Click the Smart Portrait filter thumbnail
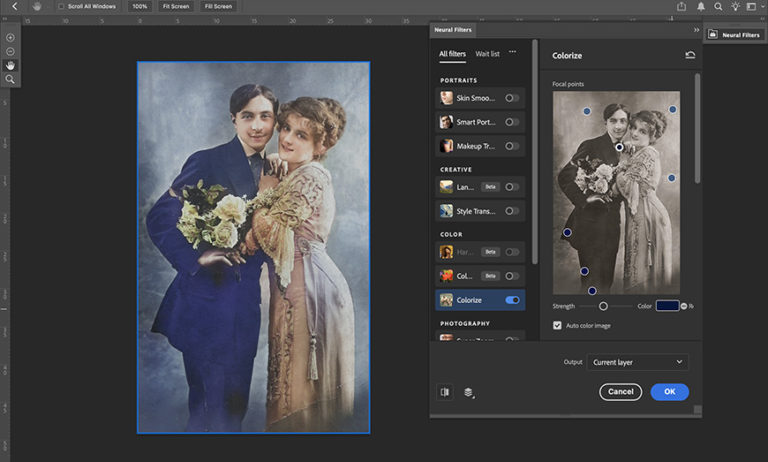This screenshot has width=768, height=462. click(x=446, y=122)
